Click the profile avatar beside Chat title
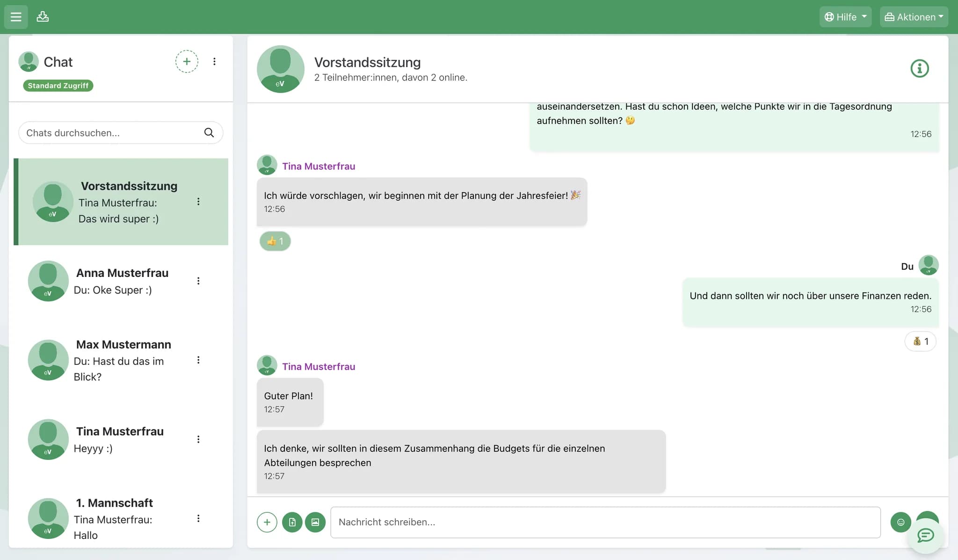958x560 pixels. pyautogui.click(x=29, y=62)
